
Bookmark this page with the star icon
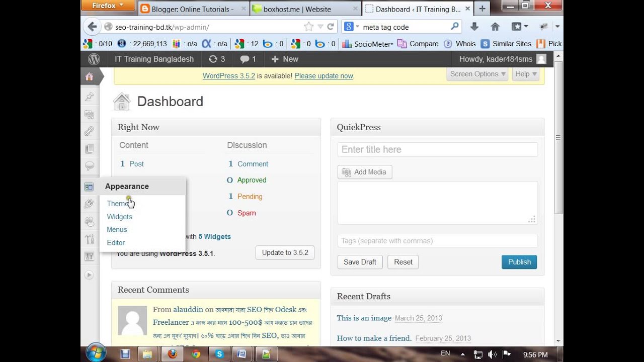pos(308,27)
